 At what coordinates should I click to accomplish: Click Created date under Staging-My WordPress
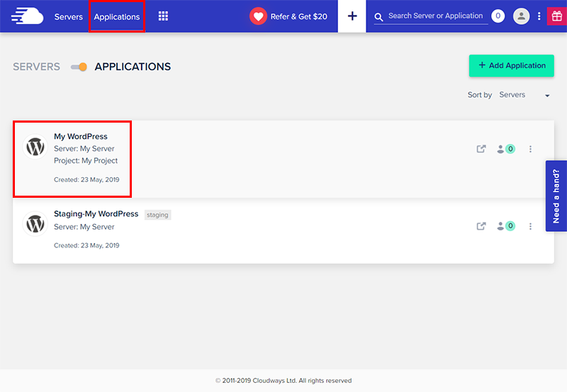(x=86, y=245)
